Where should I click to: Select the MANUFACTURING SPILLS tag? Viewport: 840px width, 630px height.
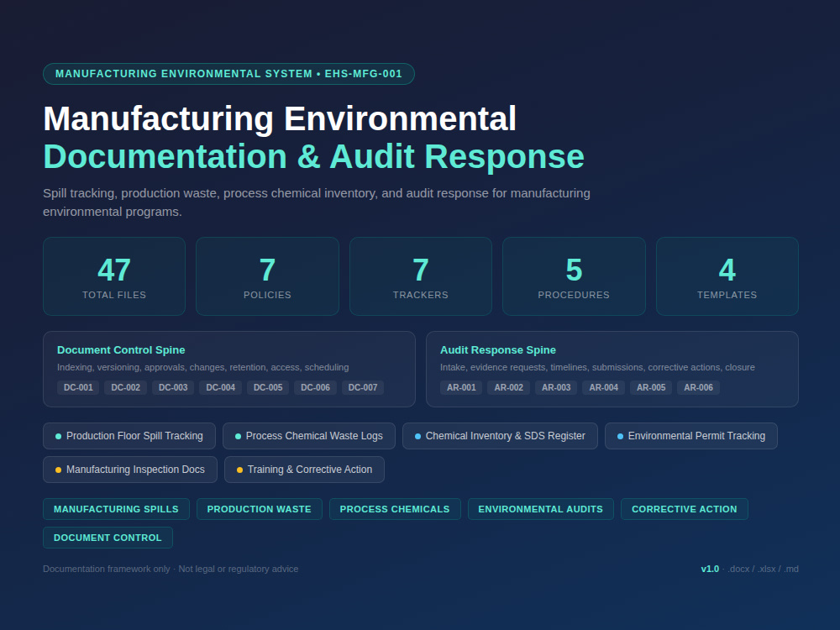pyautogui.click(x=116, y=509)
